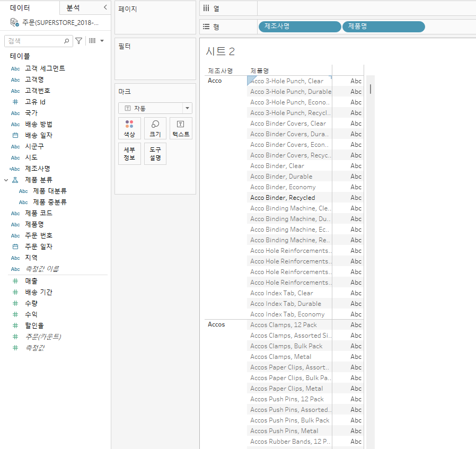This screenshot has width=476, height=449.
Task: Click the Abc icon beside 고객 세그먼트
Action: tap(15, 68)
